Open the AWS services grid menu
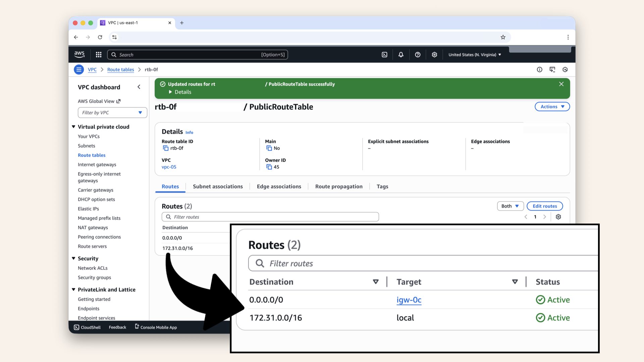 pyautogui.click(x=99, y=55)
